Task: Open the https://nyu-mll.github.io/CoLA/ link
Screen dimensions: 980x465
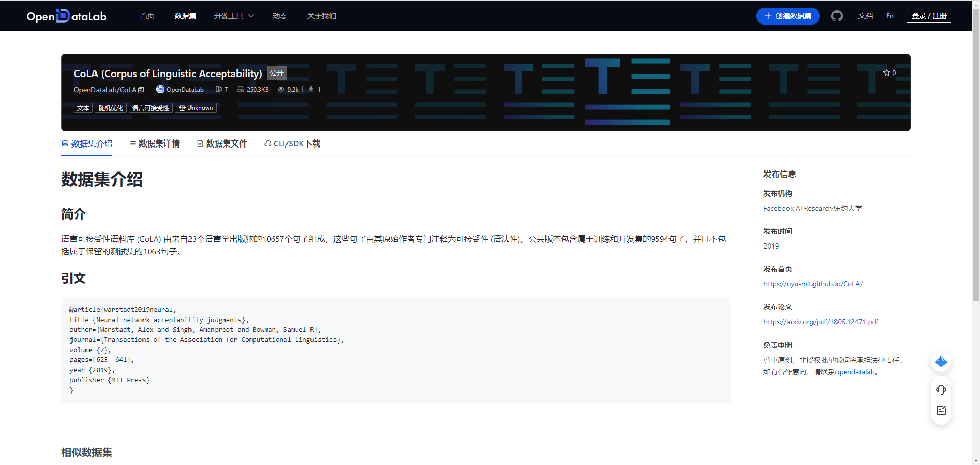Action: coord(813,284)
